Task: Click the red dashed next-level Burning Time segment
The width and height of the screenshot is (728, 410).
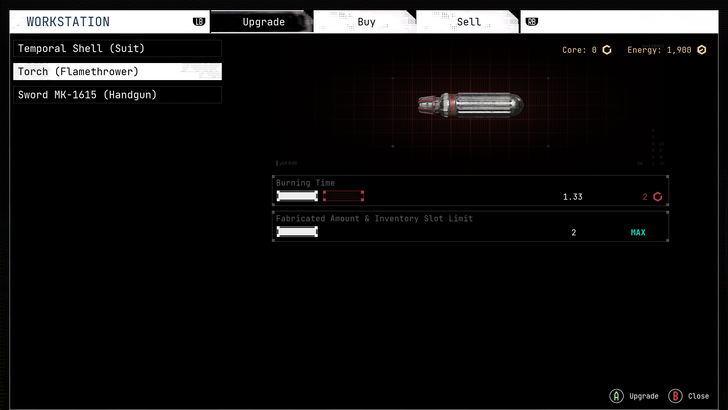Action: click(343, 196)
